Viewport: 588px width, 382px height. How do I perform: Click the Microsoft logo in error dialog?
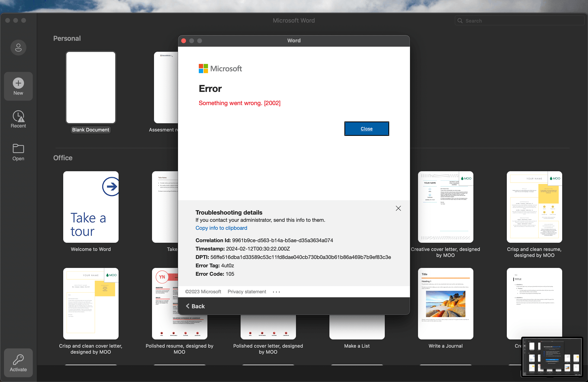(220, 68)
